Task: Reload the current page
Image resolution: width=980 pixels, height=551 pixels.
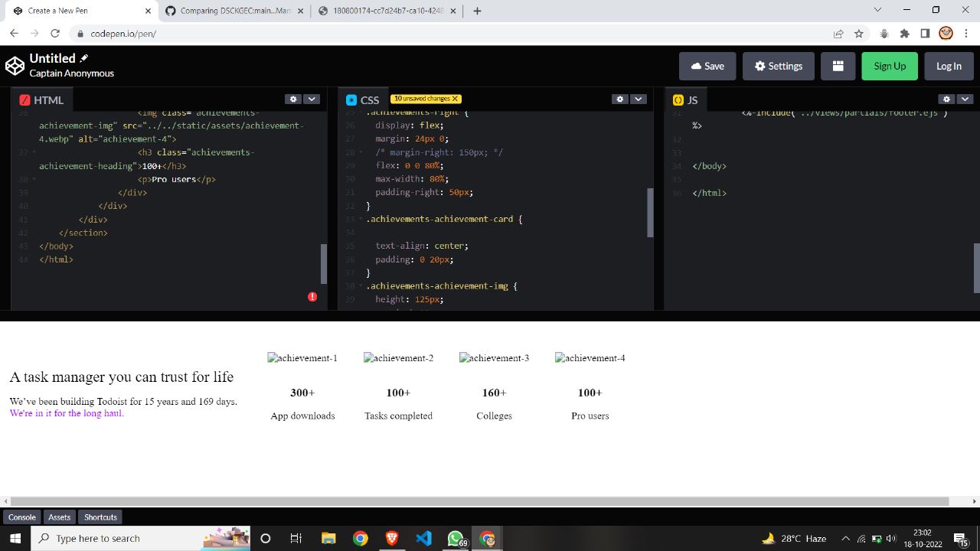Action: pyautogui.click(x=55, y=34)
